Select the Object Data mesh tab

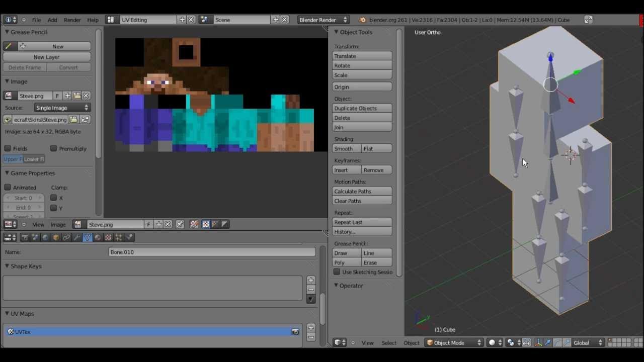[88, 237]
